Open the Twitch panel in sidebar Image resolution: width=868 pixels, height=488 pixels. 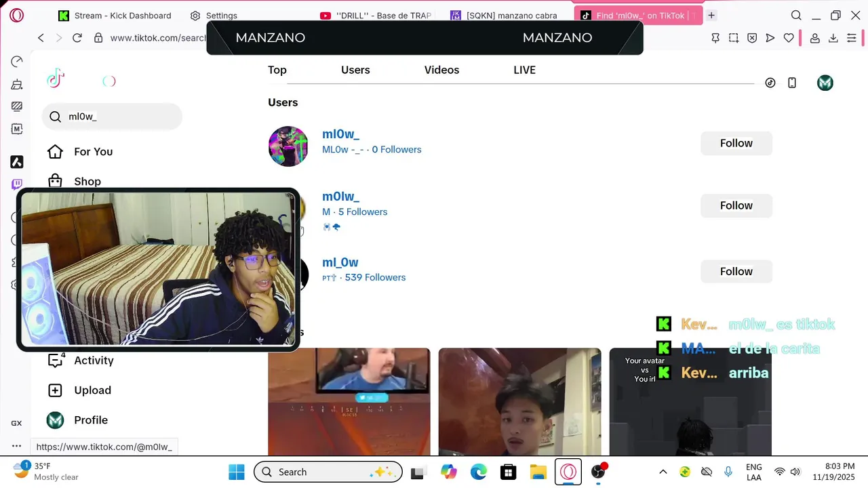point(17,184)
